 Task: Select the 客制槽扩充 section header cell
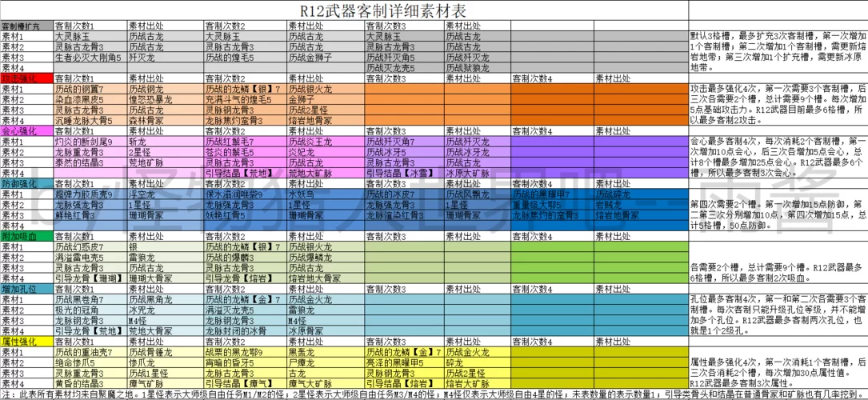click(26, 26)
